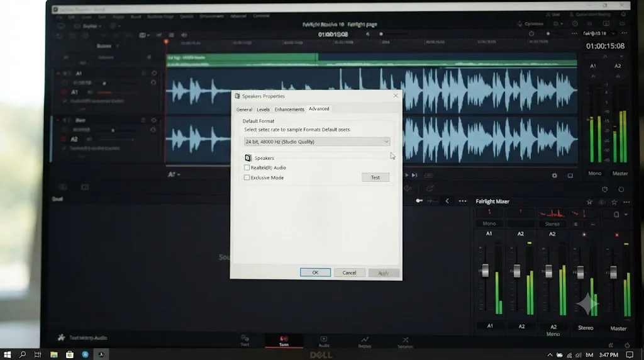This screenshot has height=360, width=644.
Task: Adjust the A2 track volume slider
Action: [x=113, y=130]
